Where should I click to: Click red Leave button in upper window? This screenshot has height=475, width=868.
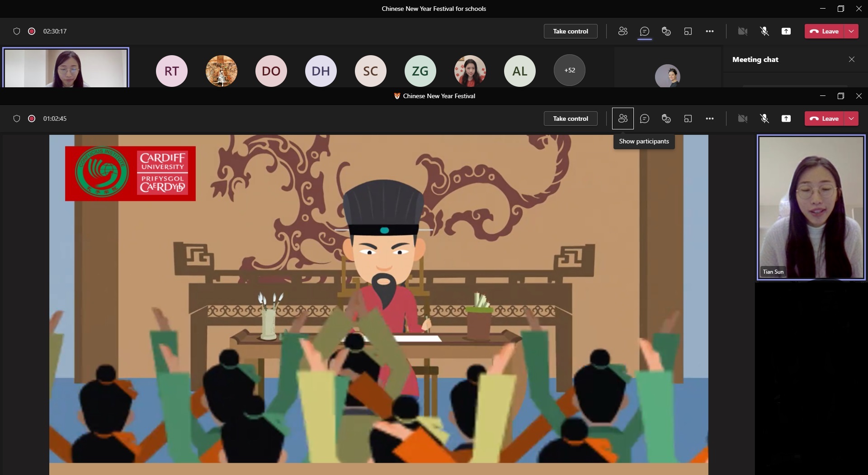824,31
